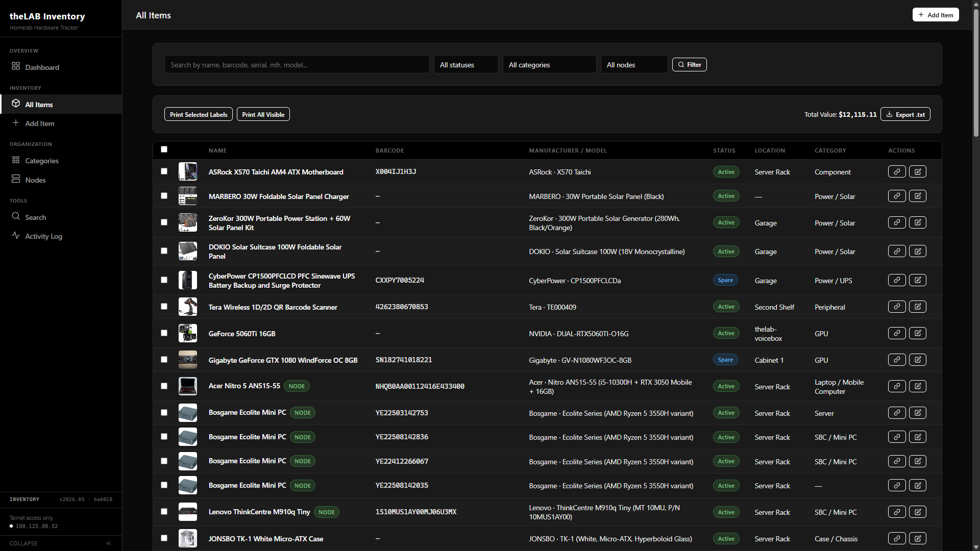Open link action for MARBERO solar panel row
This screenshot has height=551, width=980.
897,196
